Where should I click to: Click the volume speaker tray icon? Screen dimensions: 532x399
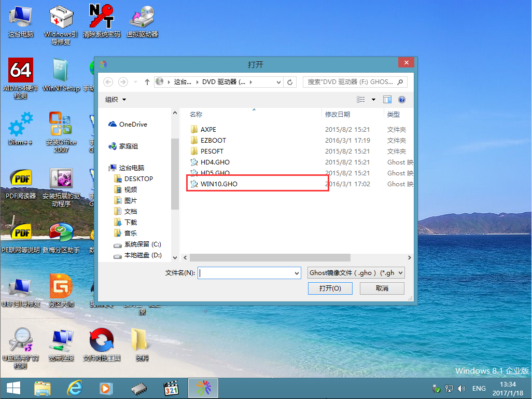click(461, 389)
